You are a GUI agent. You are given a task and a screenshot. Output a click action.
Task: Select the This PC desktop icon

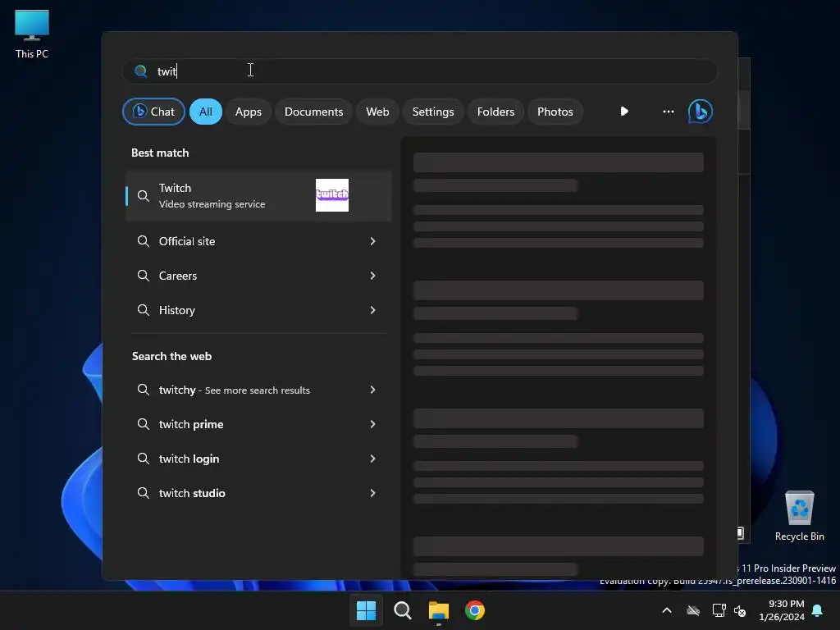[32, 34]
